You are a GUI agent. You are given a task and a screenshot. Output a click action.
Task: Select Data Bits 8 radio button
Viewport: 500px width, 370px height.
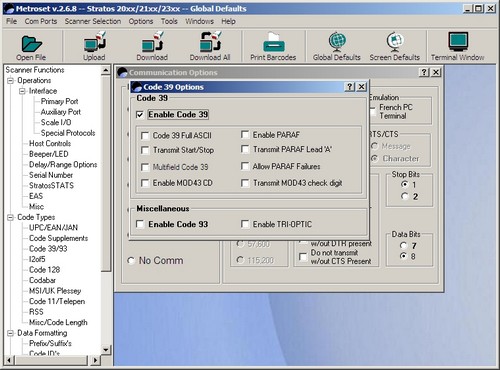pyautogui.click(x=403, y=256)
